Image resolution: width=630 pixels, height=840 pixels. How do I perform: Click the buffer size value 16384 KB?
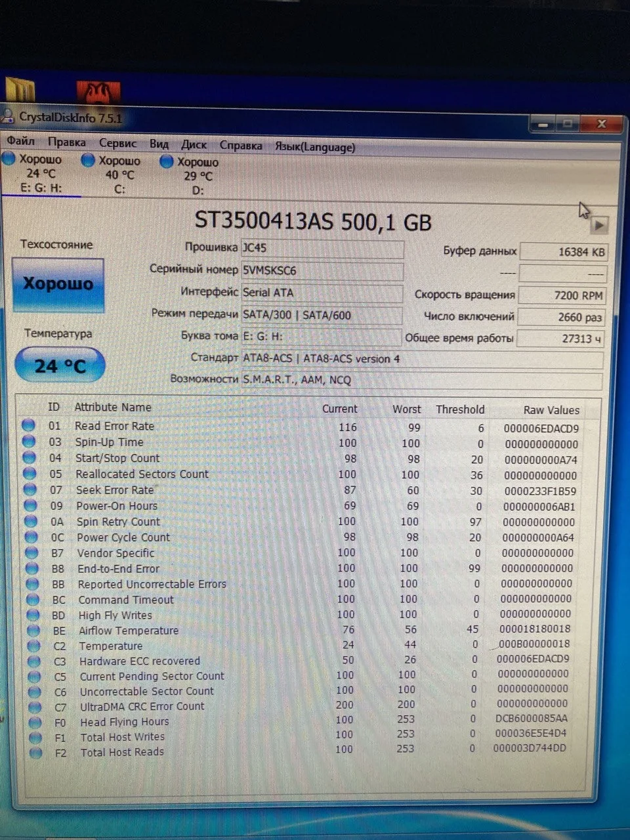point(564,252)
